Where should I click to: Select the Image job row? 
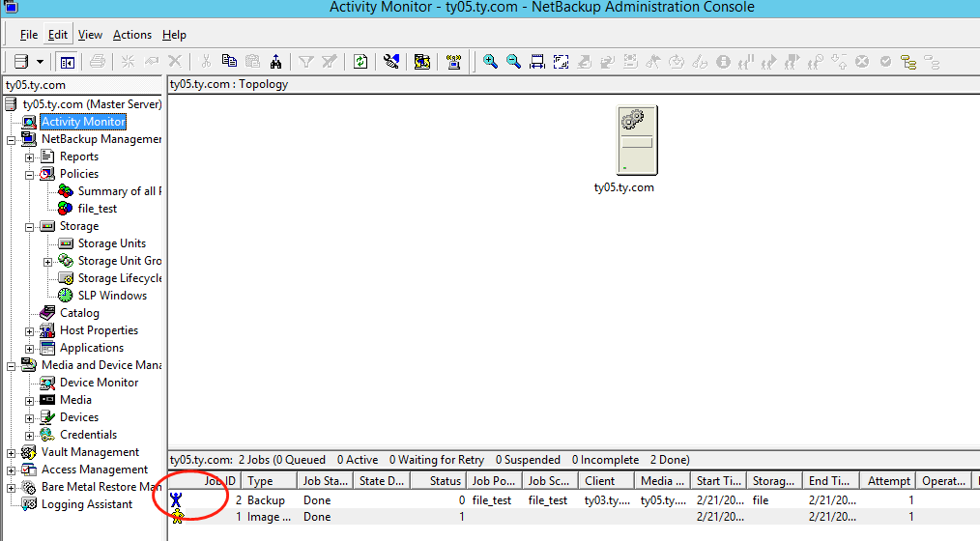[574, 517]
